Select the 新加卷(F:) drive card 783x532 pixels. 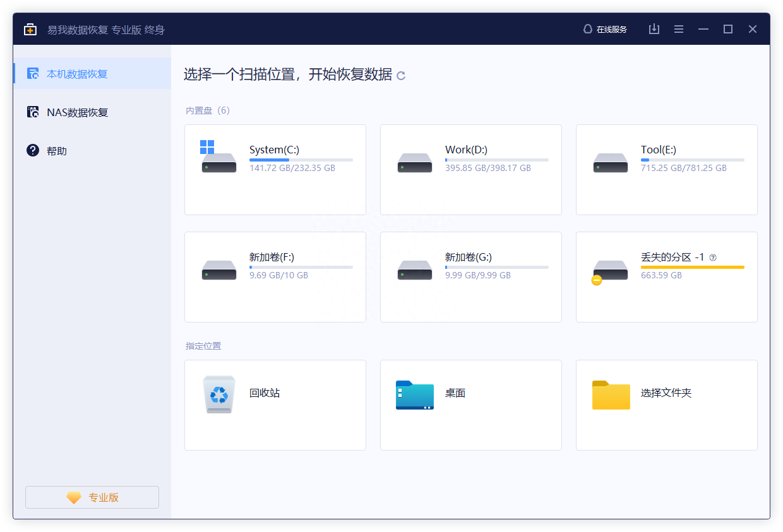point(275,276)
